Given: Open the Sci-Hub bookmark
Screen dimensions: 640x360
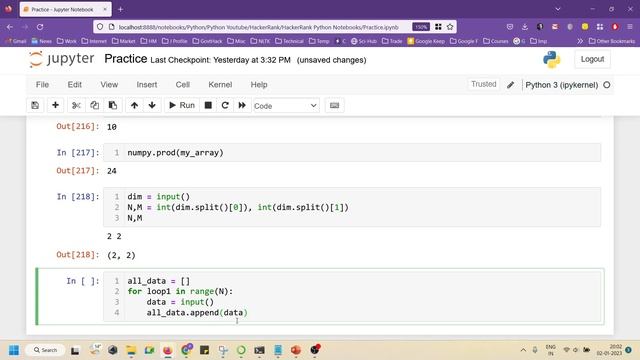Looking at the screenshot, I should pos(364,41).
